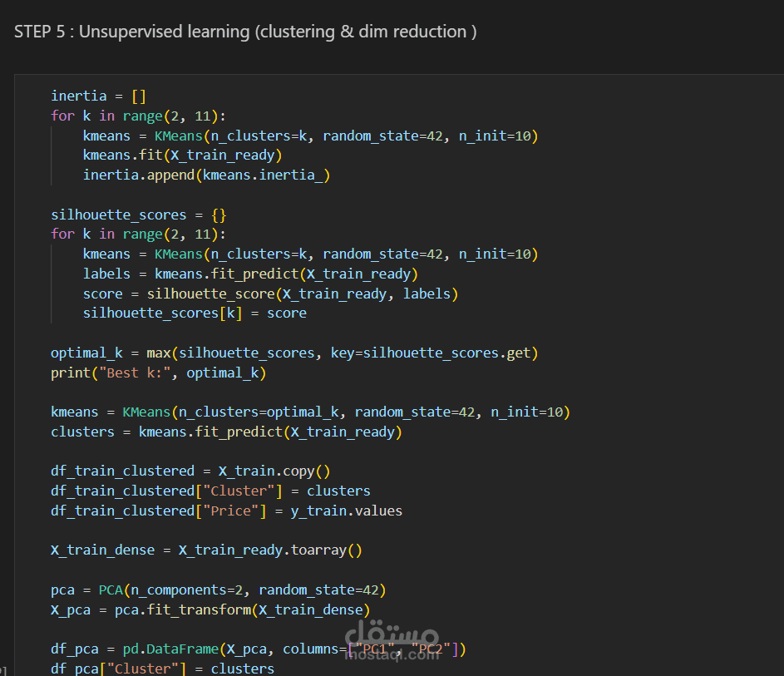Click the KMeans line using n_clusters=optimal_k
The width and height of the screenshot is (784, 676).
[310, 412]
